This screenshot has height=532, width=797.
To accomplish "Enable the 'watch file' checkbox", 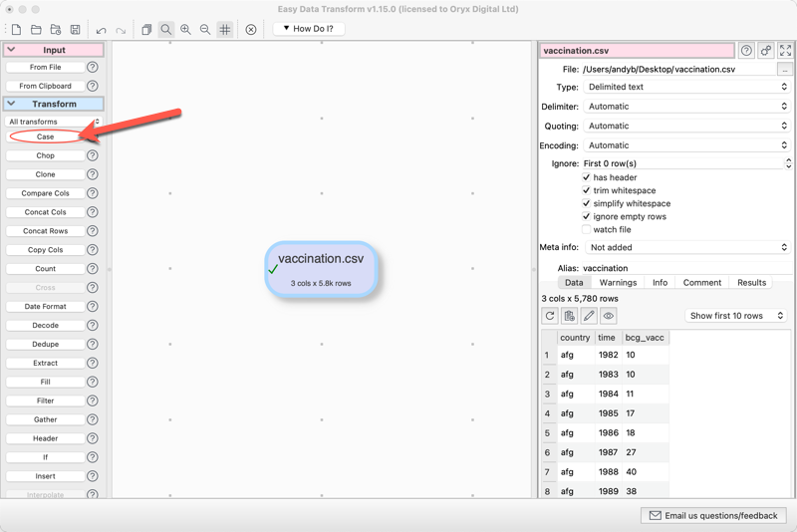I will tap(587, 229).
